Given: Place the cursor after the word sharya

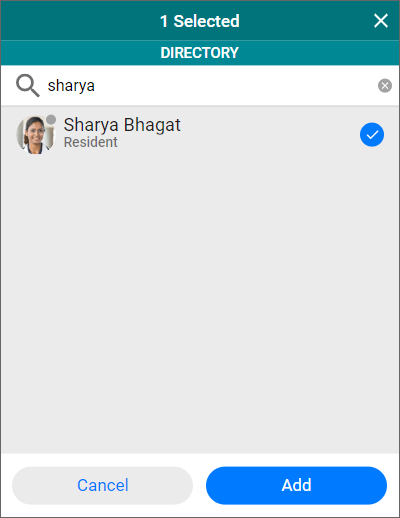Looking at the screenshot, I should pos(96,86).
